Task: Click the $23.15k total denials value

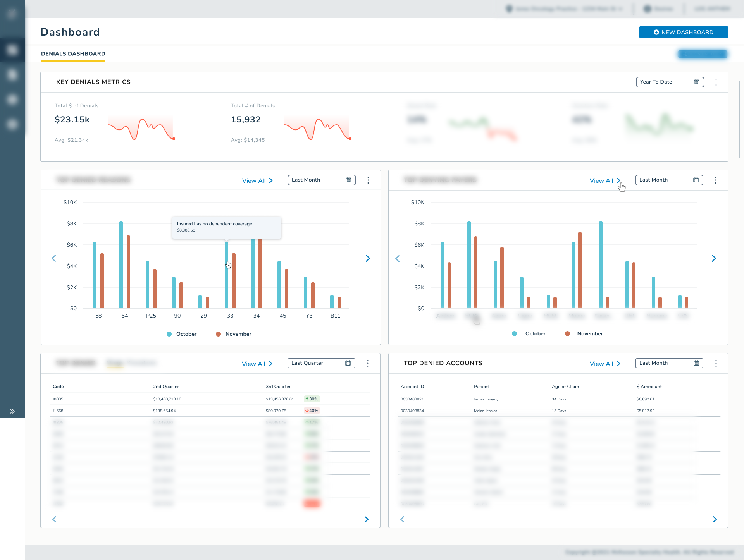Action: click(72, 120)
